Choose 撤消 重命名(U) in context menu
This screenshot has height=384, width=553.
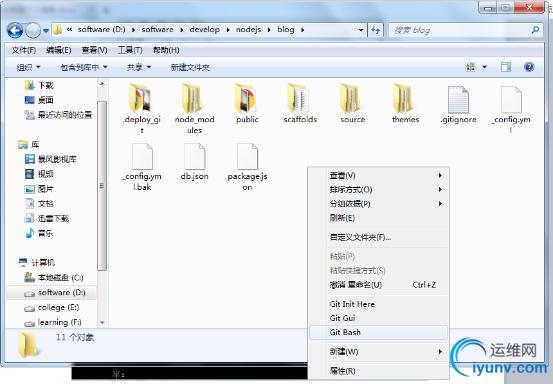click(378, 285)
